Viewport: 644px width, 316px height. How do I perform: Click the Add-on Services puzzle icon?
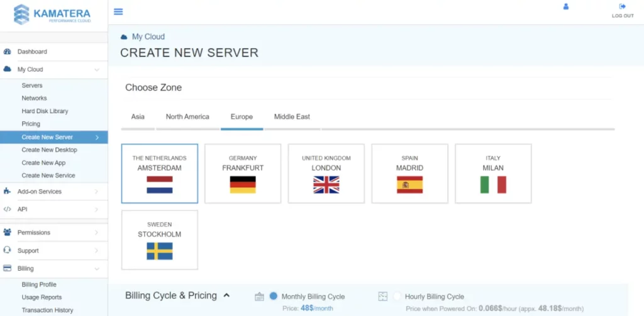pyautogui.click(x=7, y=191)
